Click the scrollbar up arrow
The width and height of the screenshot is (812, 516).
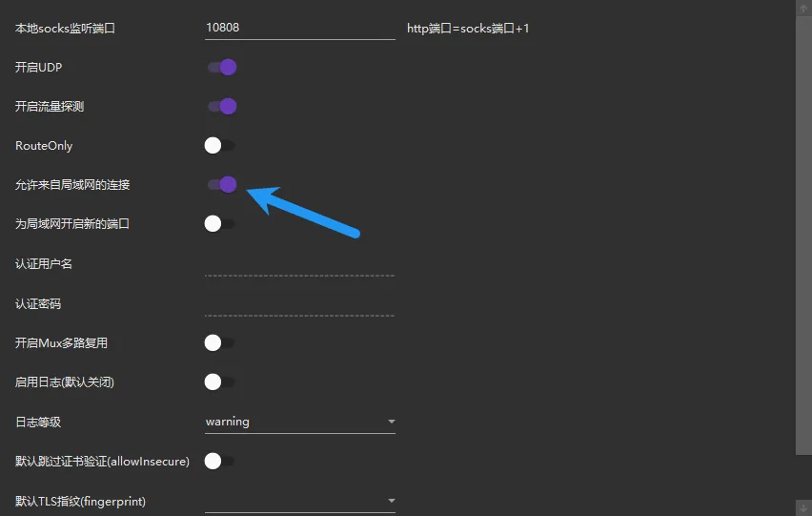(x=803, y=8)
